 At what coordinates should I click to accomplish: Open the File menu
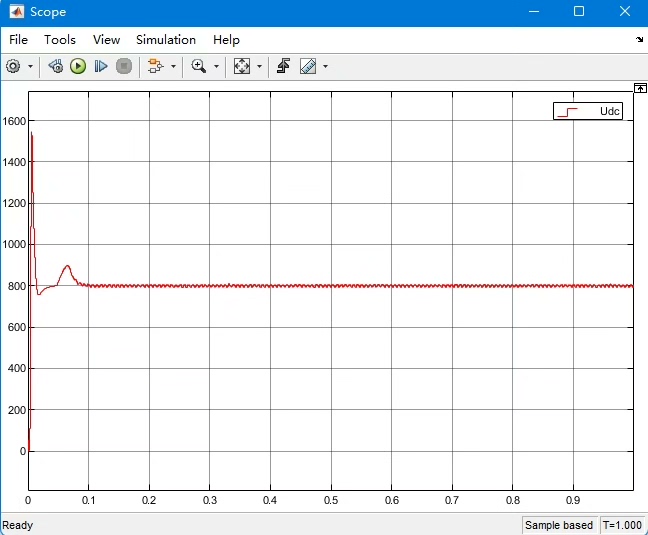pos(18,40)
